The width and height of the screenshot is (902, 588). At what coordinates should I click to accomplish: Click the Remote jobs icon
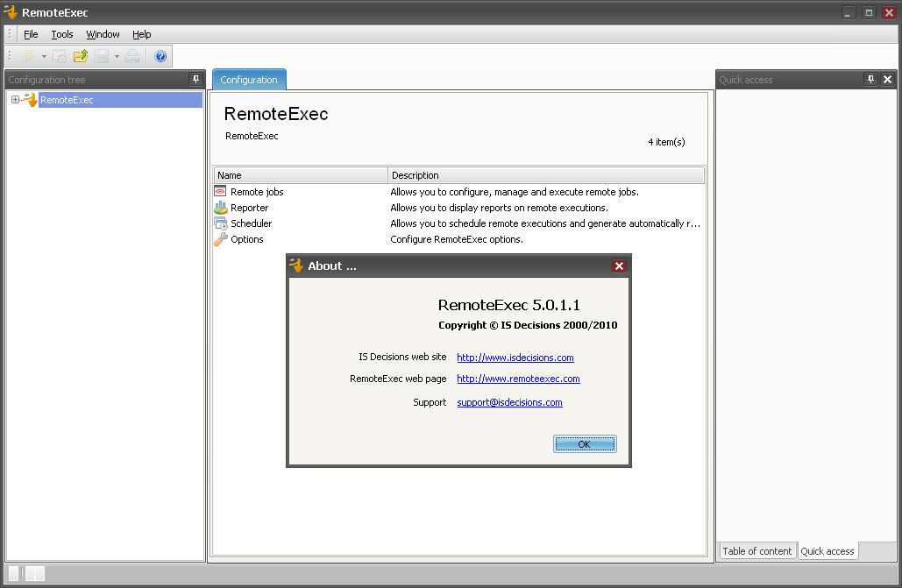(x=220, y=191)
